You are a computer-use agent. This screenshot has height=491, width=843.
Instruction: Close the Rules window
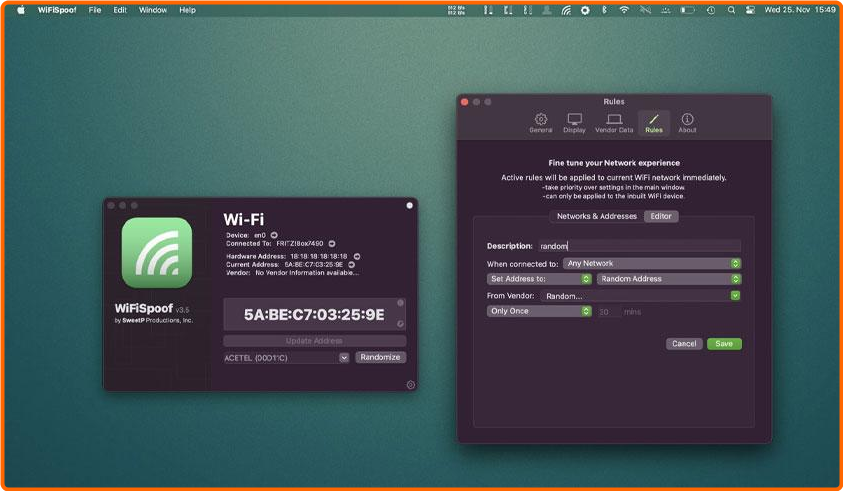(465, 102)
